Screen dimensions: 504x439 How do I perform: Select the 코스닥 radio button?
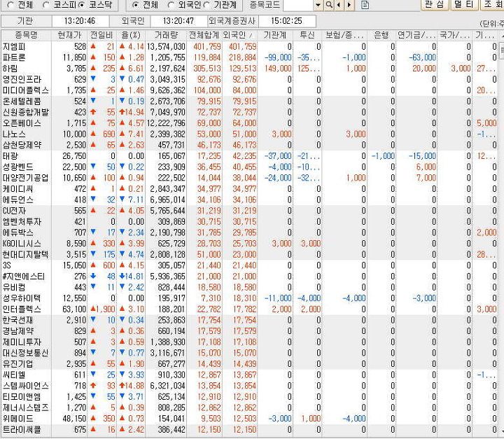point(82,5)
